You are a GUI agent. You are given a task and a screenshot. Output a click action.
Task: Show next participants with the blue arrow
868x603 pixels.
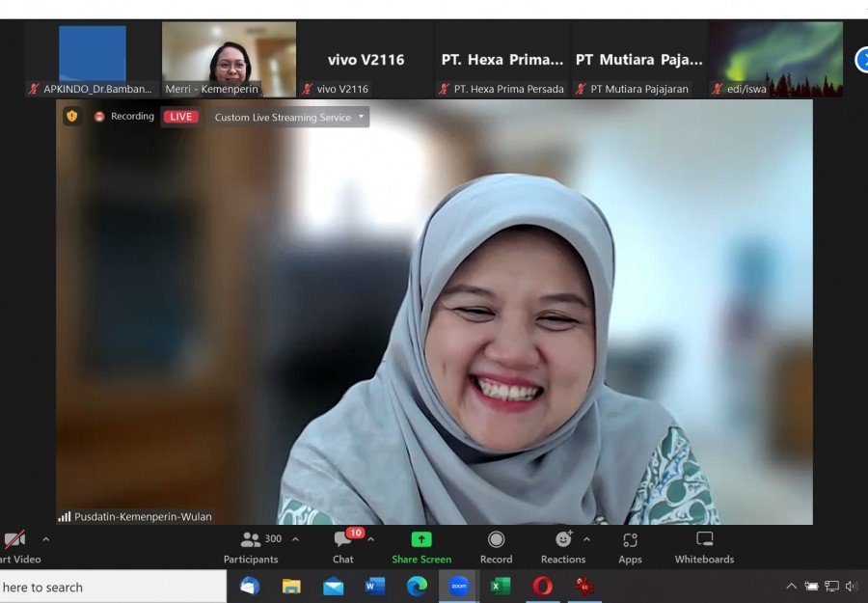[x=862, y=60]
